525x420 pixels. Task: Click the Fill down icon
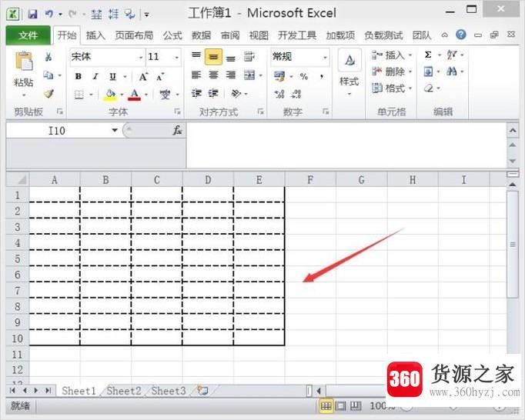point(428,72)
